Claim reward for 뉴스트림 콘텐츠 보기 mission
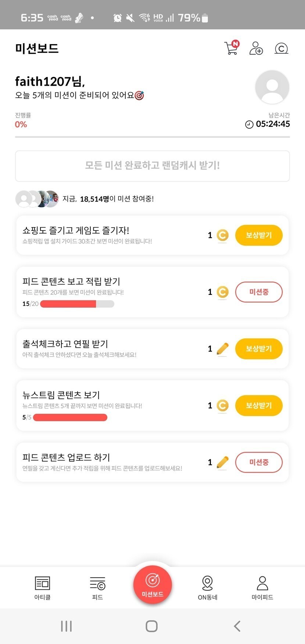This screenshot has width=305, height=644. (259, 405)
